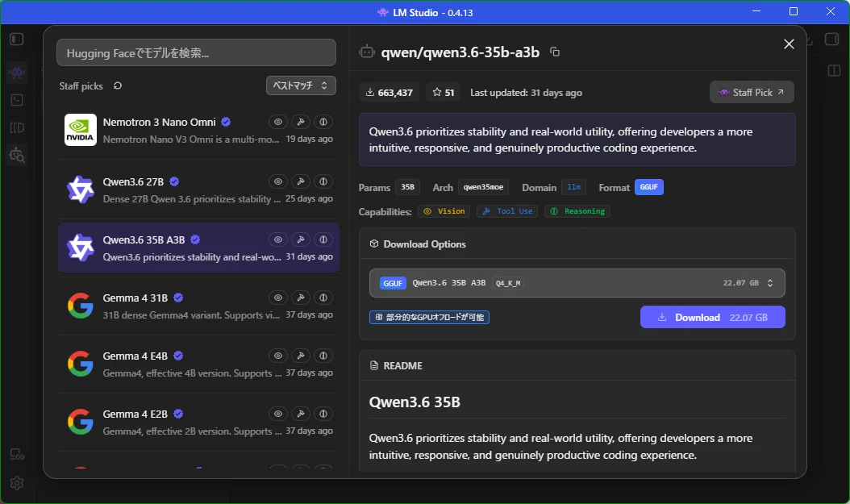Click the tool use icon on Qwen3.6 27B
This screenshot has width=850, height=504.
coord(301,181)
